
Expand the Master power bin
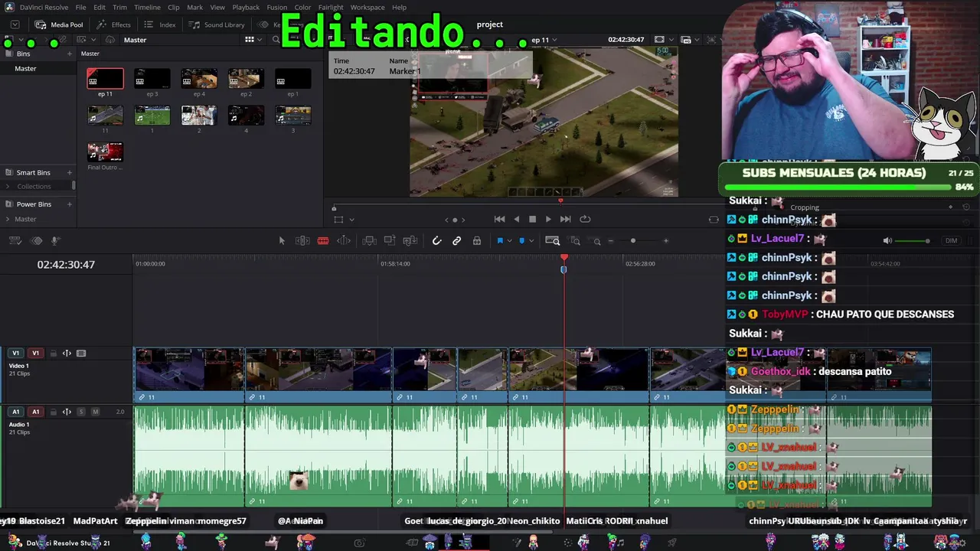pyautogui.click(x=8, y=220)
